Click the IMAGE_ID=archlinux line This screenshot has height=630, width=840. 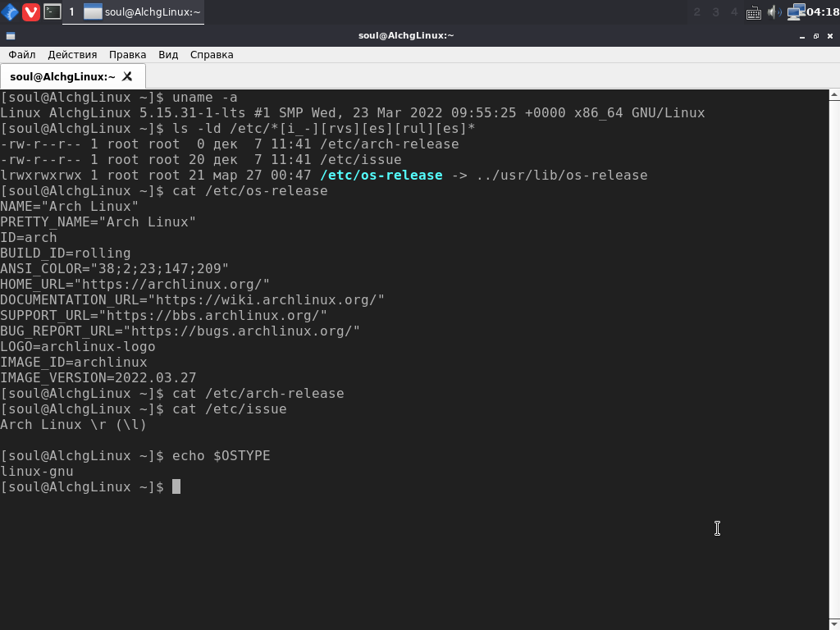[x=74, y=362]
